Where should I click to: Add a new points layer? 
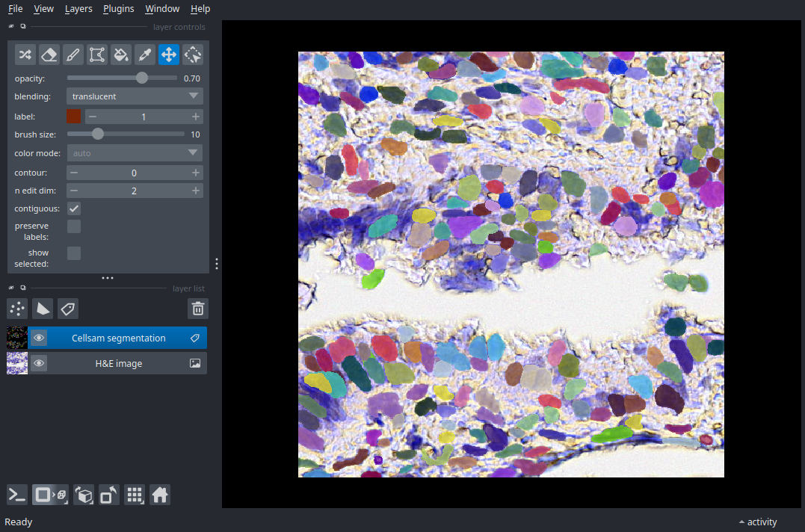17,309
